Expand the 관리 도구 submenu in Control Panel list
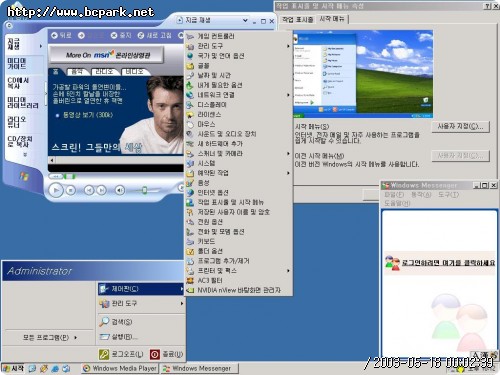 239,46
